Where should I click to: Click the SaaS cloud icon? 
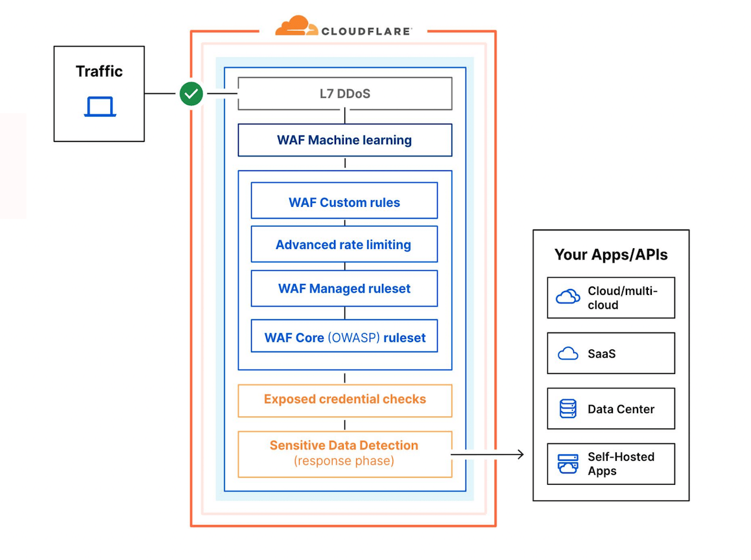coord(568,354)
